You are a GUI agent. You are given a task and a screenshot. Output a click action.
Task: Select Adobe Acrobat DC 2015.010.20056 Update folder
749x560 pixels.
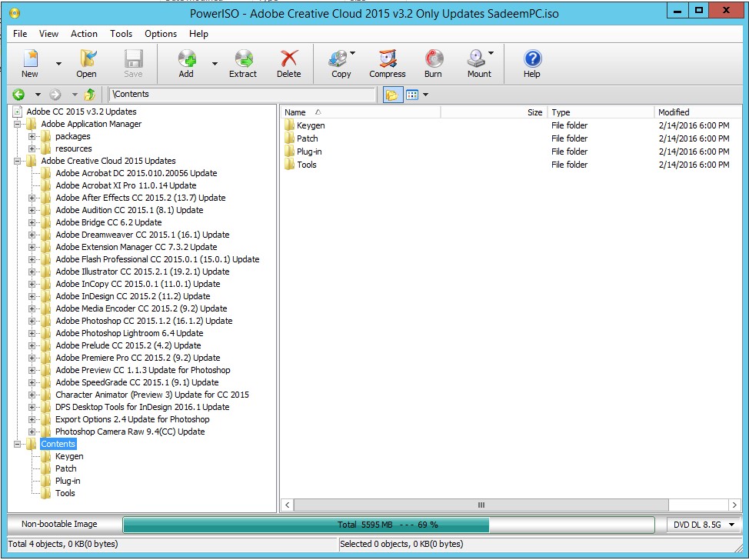[x=136, y=173]
